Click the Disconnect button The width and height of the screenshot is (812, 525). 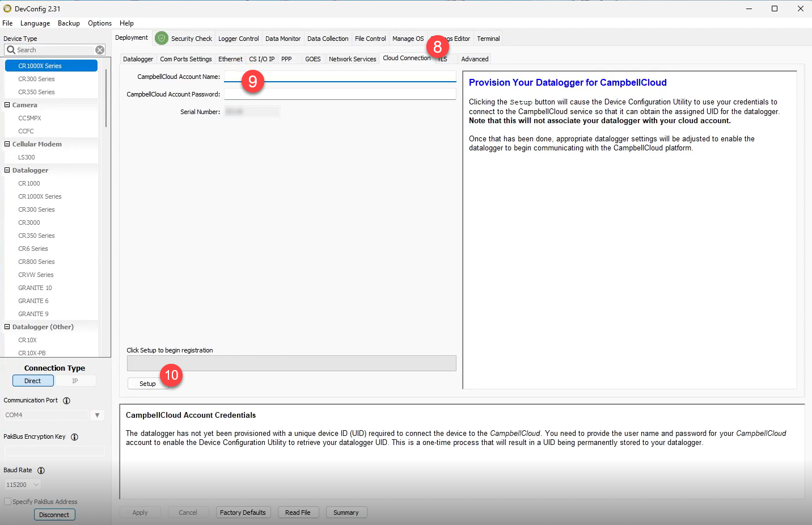pyautogui.click(x=54, y=515)
